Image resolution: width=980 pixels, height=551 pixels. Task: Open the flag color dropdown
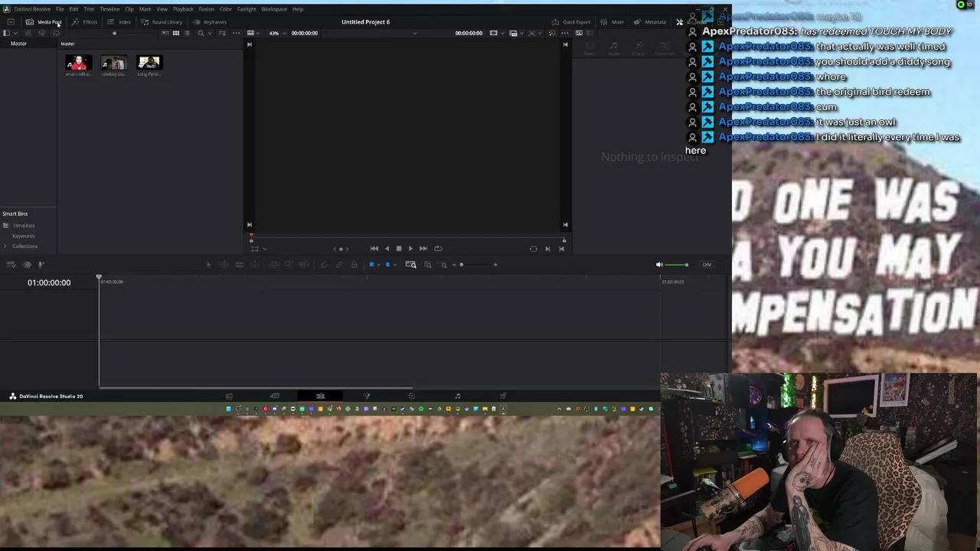click(379, 265)
